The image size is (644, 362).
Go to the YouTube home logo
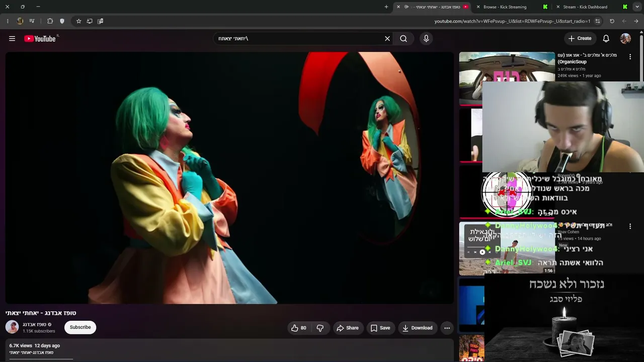tap(40, 39)
